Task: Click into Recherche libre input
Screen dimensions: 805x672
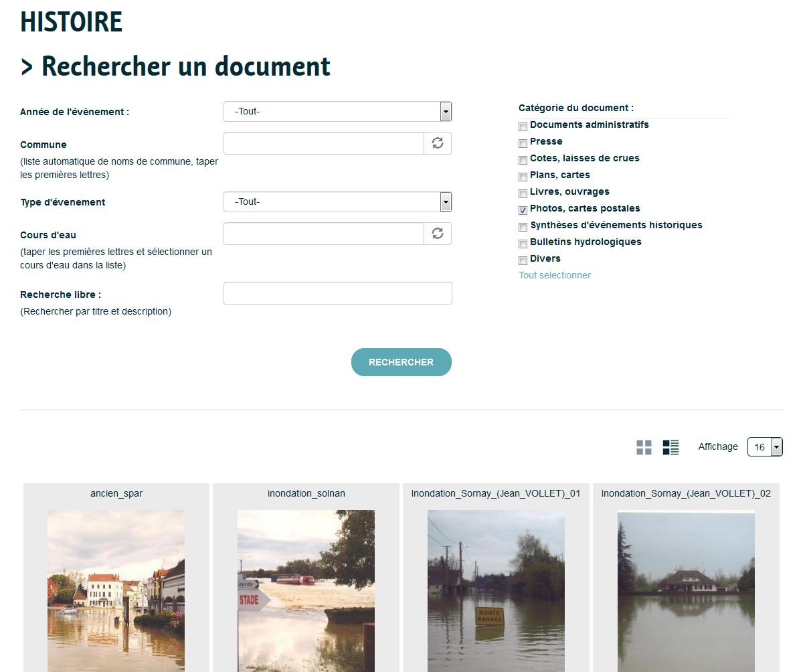Action: point(338,293)
